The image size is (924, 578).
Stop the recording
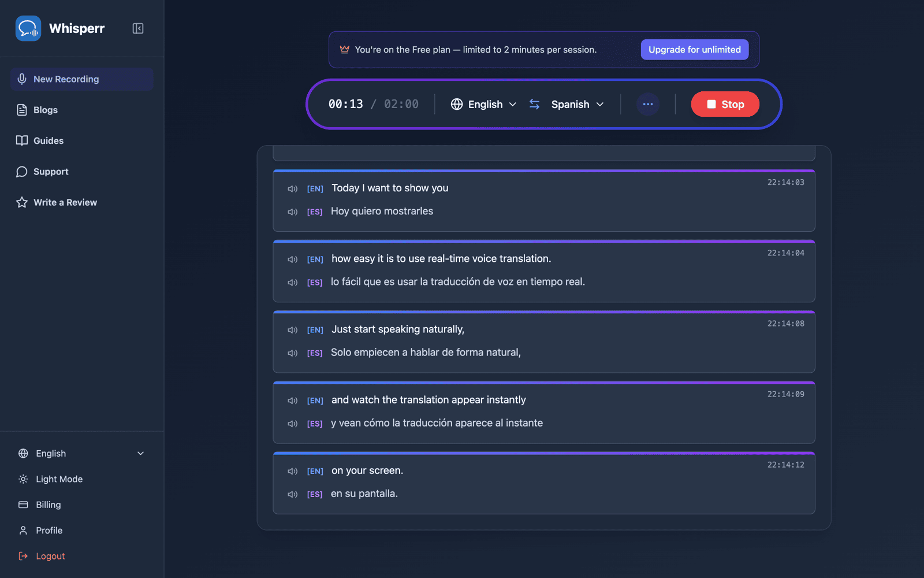point(725,104)
